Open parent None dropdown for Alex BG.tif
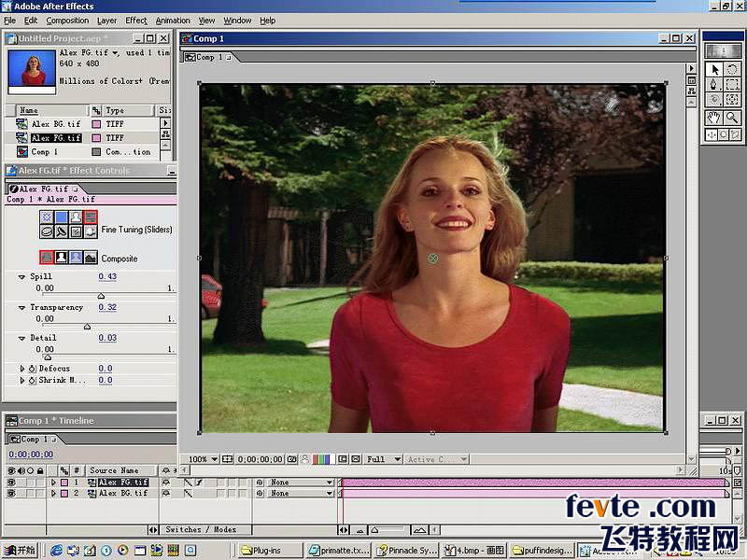 click(299, 494)
